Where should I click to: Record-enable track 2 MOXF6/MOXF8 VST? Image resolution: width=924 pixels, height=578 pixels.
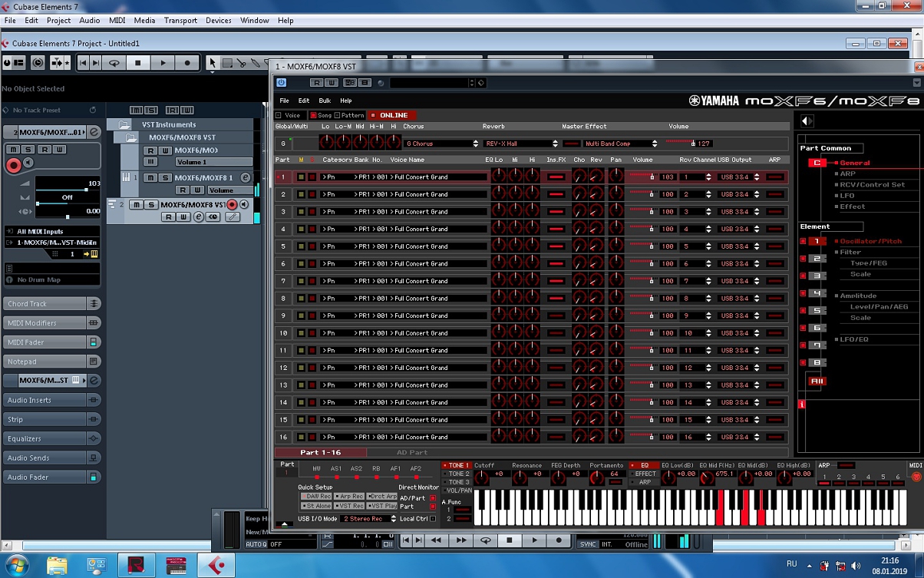(x=232, y=205)
